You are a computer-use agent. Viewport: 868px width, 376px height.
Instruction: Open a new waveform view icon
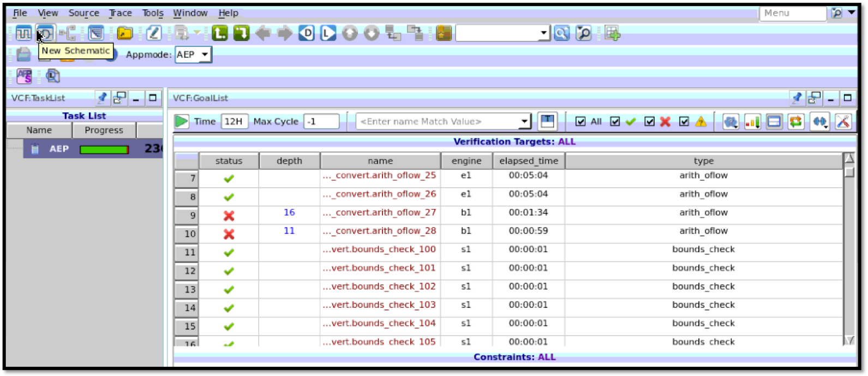(x=23, y=33)
